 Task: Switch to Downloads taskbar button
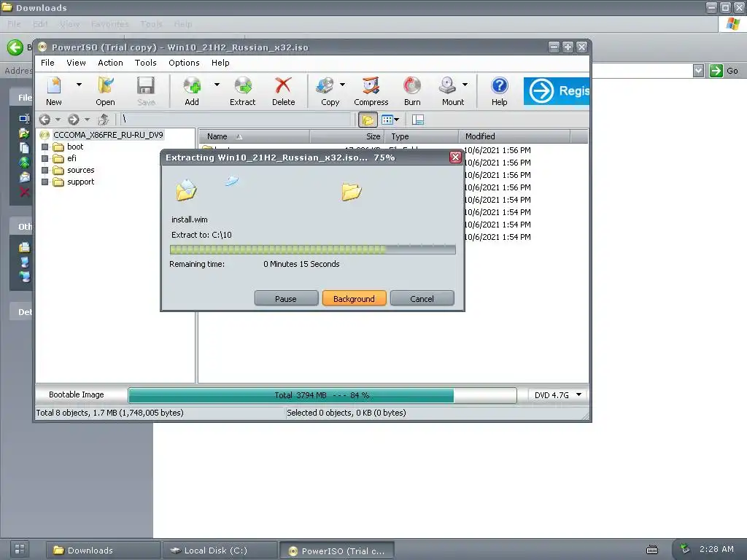[103, 550]
